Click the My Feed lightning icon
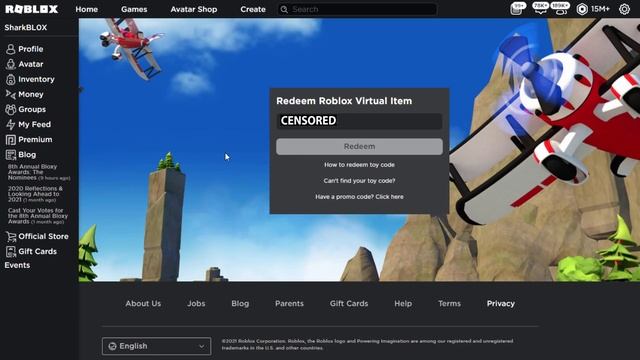Screen dimensions: 640x360 tap(11, 124)
